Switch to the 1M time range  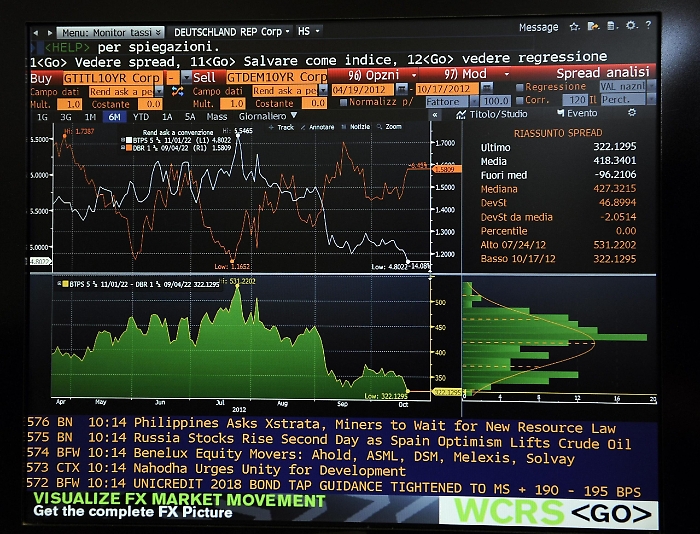pyautogui.click(x=90, y=116)
